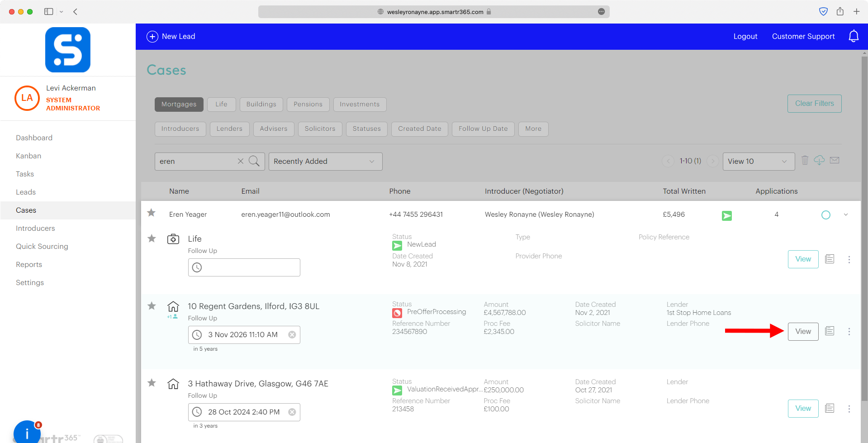Open Dashboard in the sidebar
Screen dimensions: 868x443
(x=34, y=138)
